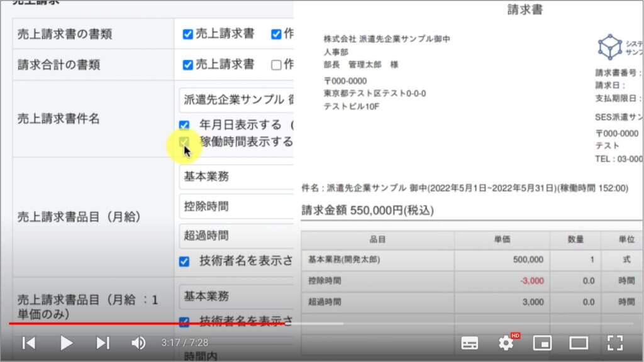The height and width of the screenshot is (362, 644).
Task: Toggle subtitles with the captions icon
Action: pyautogui.click(x=470, y=343)
